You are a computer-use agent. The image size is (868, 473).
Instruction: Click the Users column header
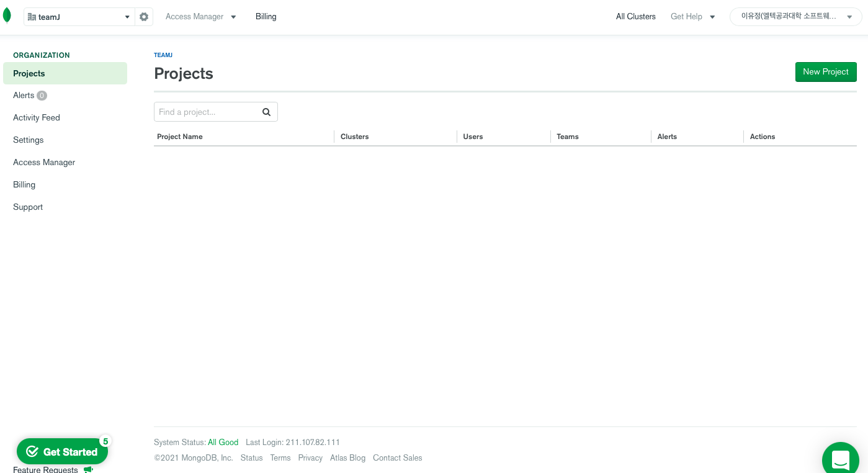pos(473,137)
